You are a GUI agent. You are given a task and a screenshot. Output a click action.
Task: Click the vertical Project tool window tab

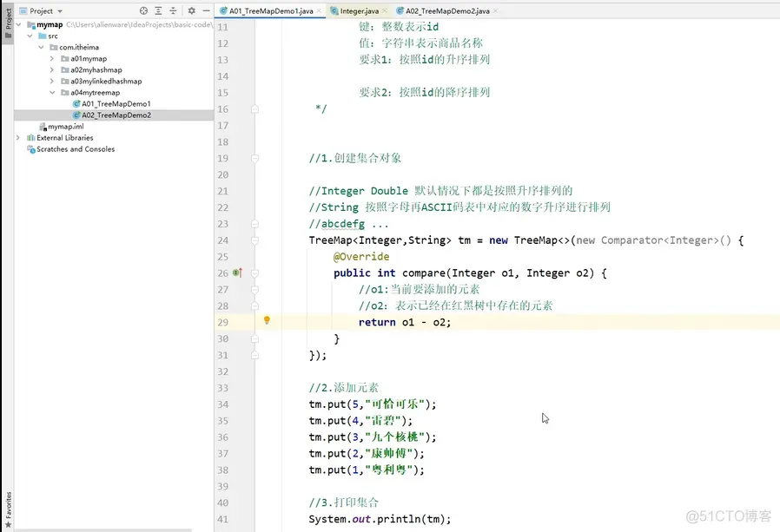tap(8, 23)
